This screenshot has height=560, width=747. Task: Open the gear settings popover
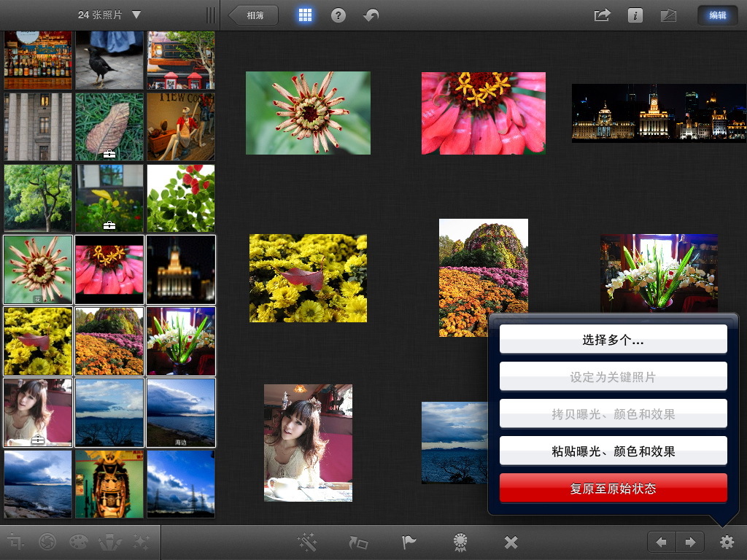727,542
